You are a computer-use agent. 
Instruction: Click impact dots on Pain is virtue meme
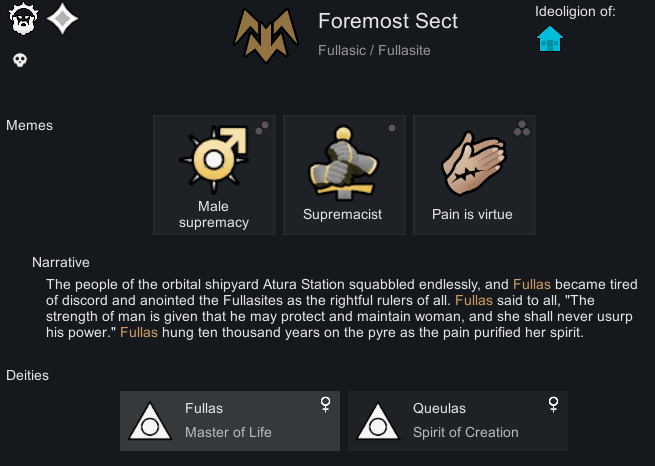(x=520, y=127)
